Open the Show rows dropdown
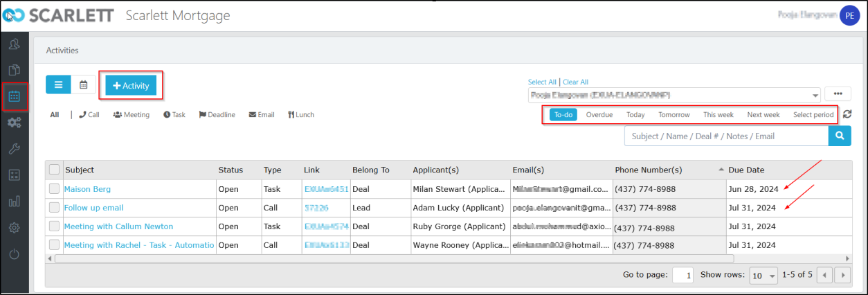 764,276
